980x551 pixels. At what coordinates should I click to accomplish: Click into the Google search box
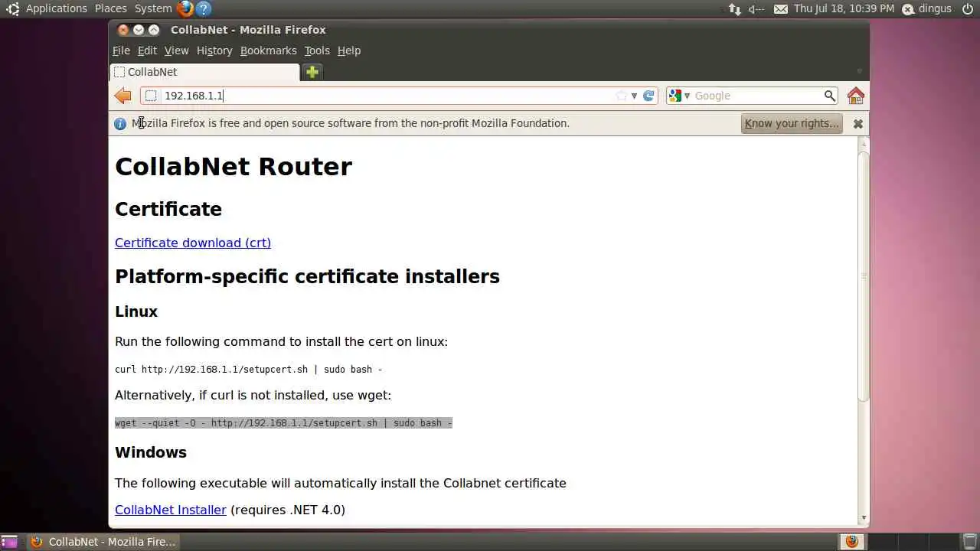click(x=756, y=96)
